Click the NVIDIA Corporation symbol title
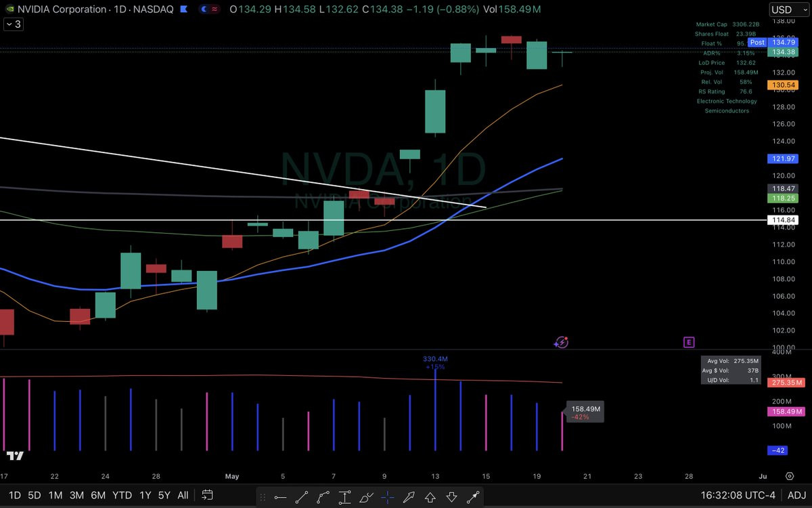 [x=62, y=9]
